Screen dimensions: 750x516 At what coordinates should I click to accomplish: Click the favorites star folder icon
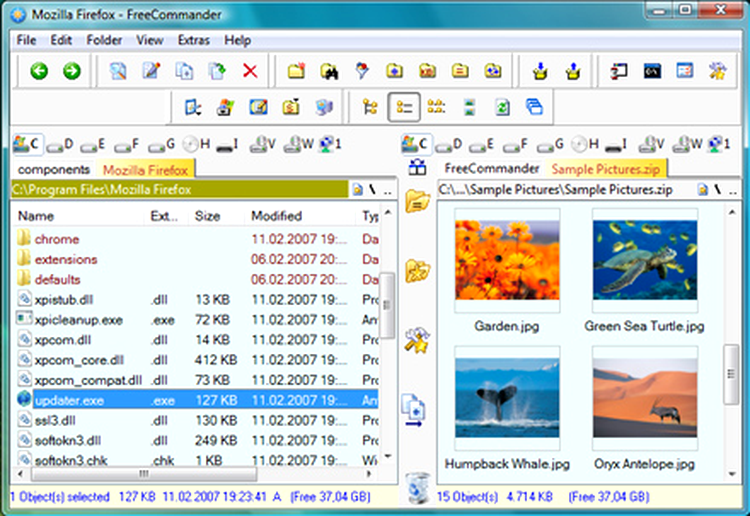click(x=418, y=271)
